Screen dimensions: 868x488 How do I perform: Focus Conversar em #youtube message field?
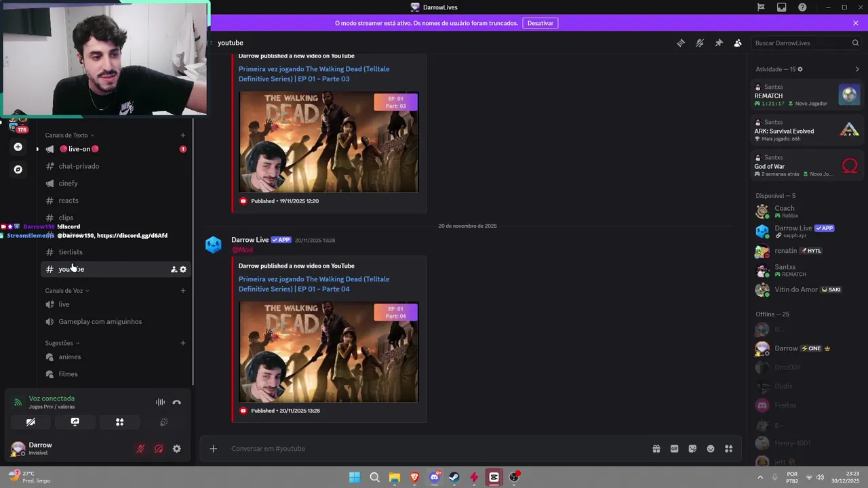(434, 449)
